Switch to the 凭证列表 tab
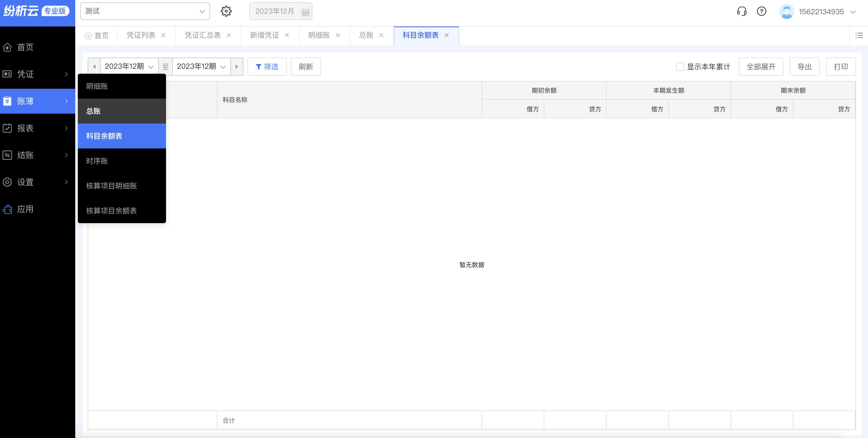 [141, 35]
